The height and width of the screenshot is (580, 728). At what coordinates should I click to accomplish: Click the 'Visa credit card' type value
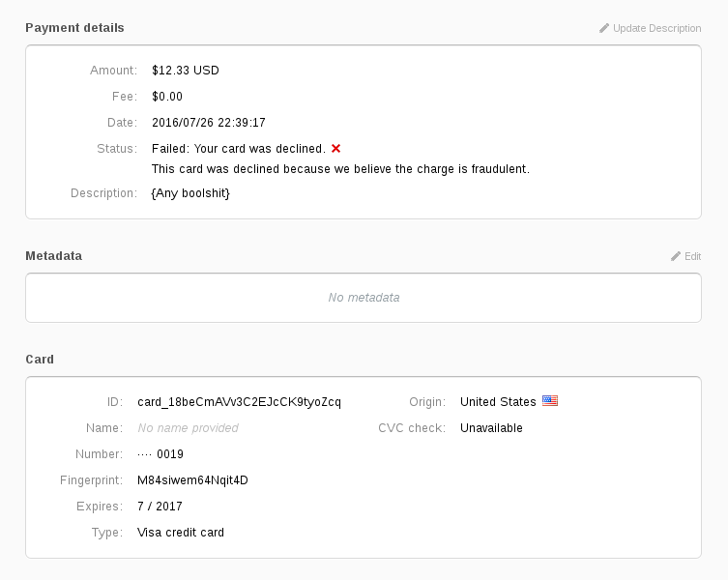point(181,533)
